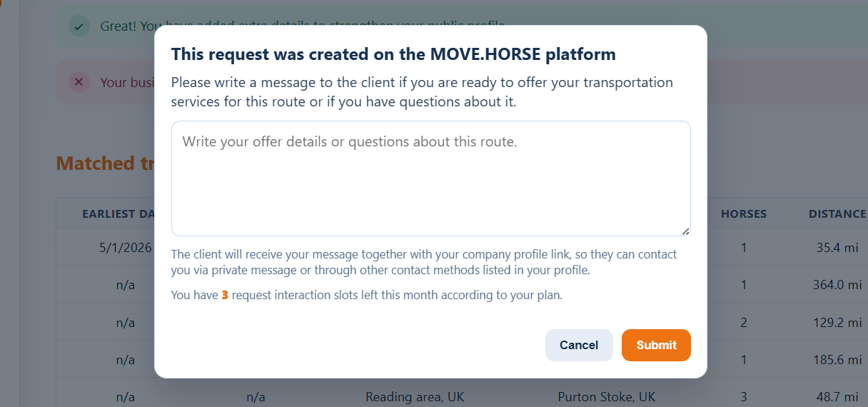Click the HORSES column header

[744, 213]
